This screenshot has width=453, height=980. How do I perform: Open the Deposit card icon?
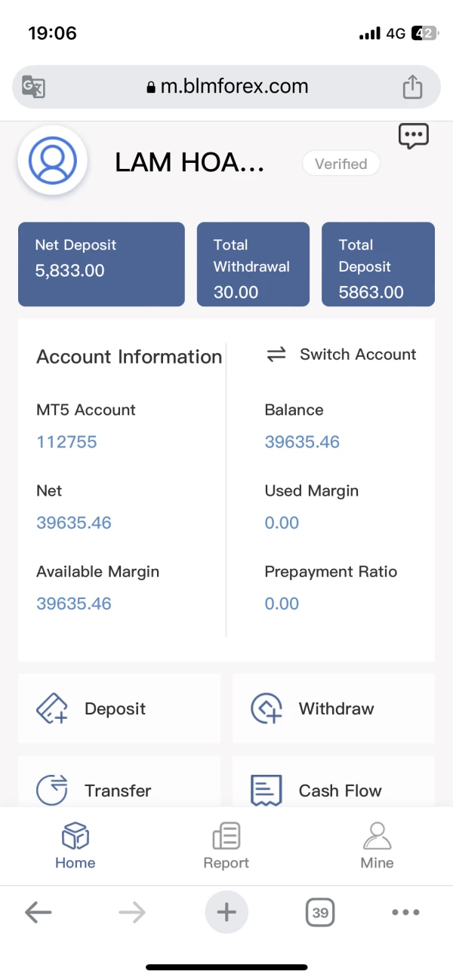click(52, 709)
